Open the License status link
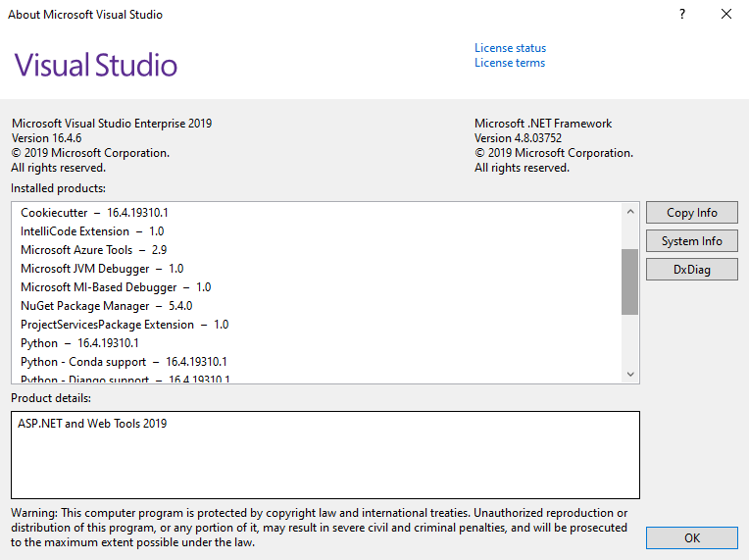The width and height of the screenshot is (749, 560). tap(510, 48)
